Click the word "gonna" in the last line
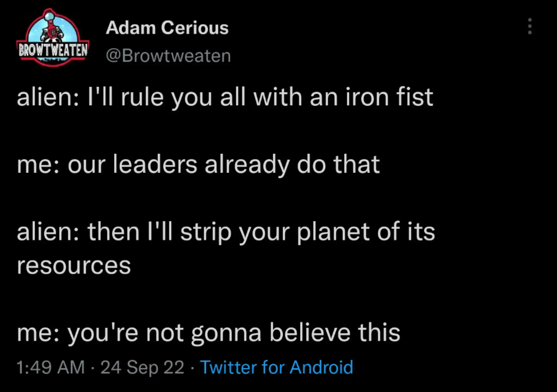This screenshot has height=392, width=557. (226, 333)
